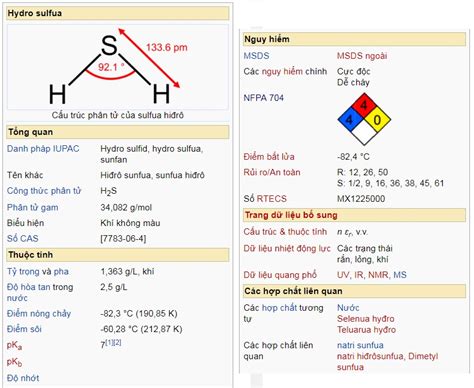Click the NFPA 704 diamond image
The height and width of the screenshot is (388, 474).
pos(364,119)
